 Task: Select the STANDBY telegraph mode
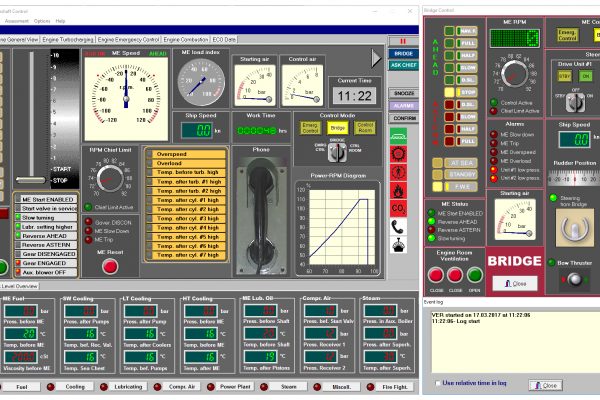pyautogui.click(x=461, y=175)
